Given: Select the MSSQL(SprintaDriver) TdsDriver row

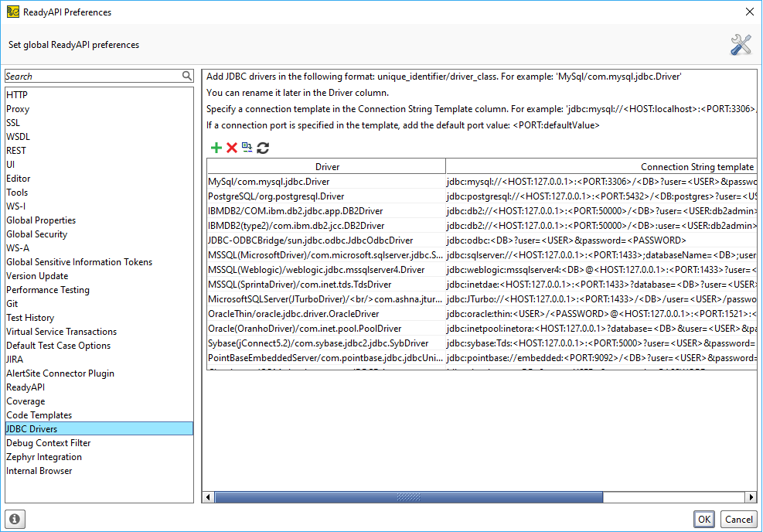Looking at the screenshot, I should coord(482,285).
